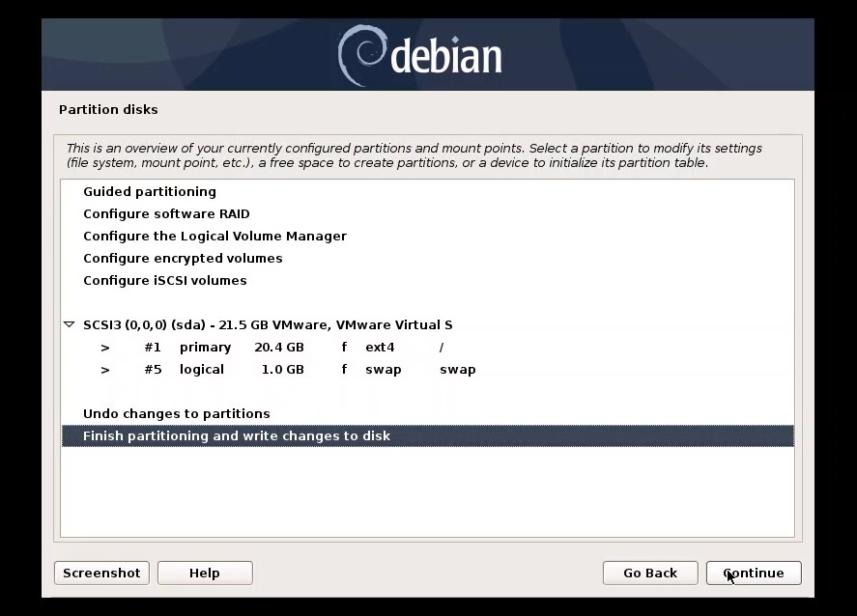Click the format flag on swap row
The image size is (857, 616).
tap(343, 370)
